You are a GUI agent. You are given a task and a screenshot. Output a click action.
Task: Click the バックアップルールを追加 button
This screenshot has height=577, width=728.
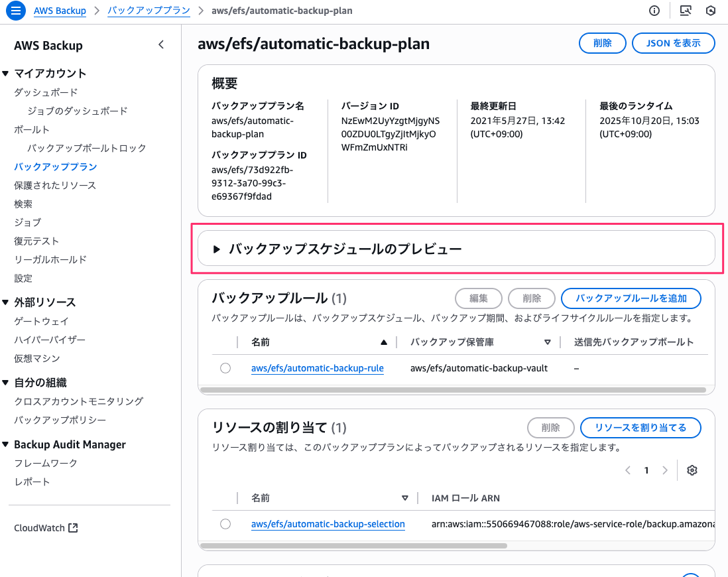[631, 298]
